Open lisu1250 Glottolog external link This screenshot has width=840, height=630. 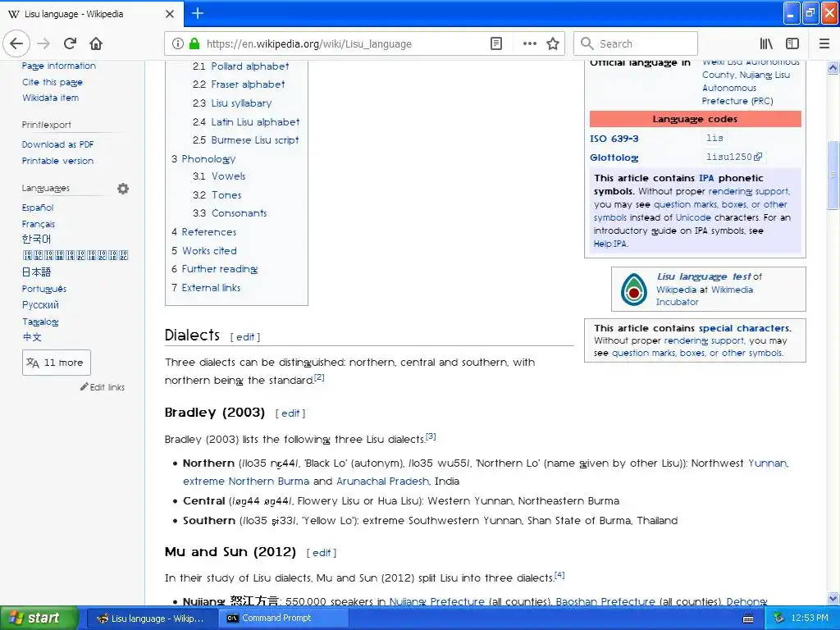click(x=734, y=157)
